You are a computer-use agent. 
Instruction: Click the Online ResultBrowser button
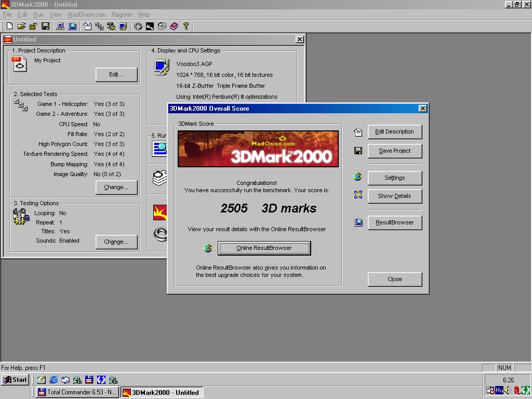(264, 248)
